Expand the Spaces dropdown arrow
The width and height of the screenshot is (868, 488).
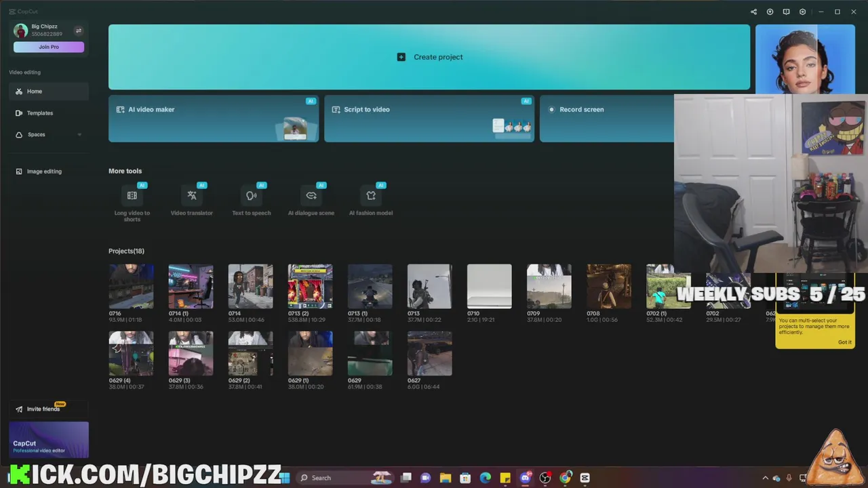point(79,135)
